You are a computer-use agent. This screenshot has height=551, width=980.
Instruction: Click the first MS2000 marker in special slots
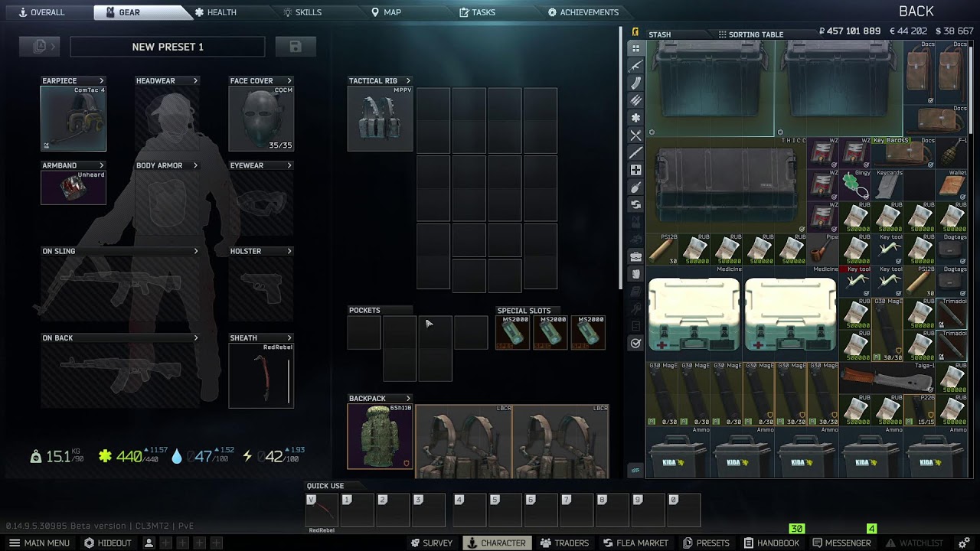[513, 333]
